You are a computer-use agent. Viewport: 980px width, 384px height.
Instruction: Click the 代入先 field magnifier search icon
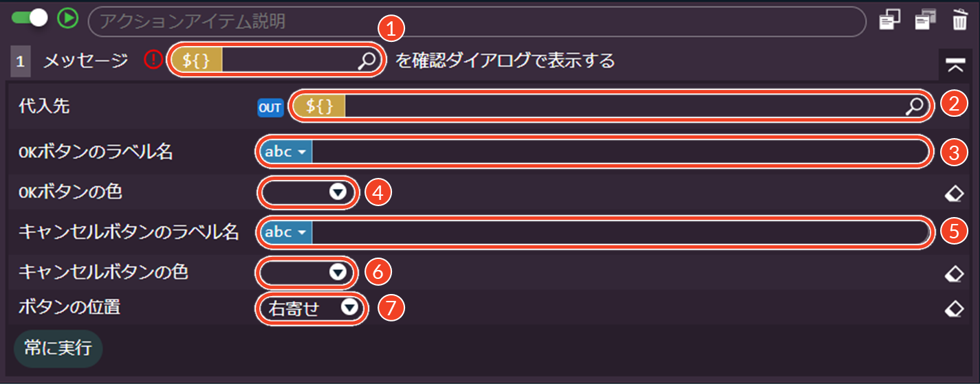[915, 106]
